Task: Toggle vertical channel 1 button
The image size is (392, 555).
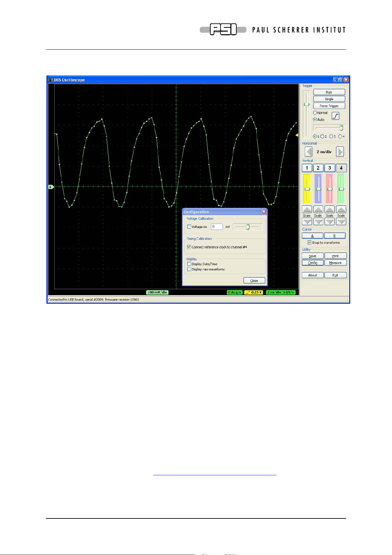Action: 307,168
